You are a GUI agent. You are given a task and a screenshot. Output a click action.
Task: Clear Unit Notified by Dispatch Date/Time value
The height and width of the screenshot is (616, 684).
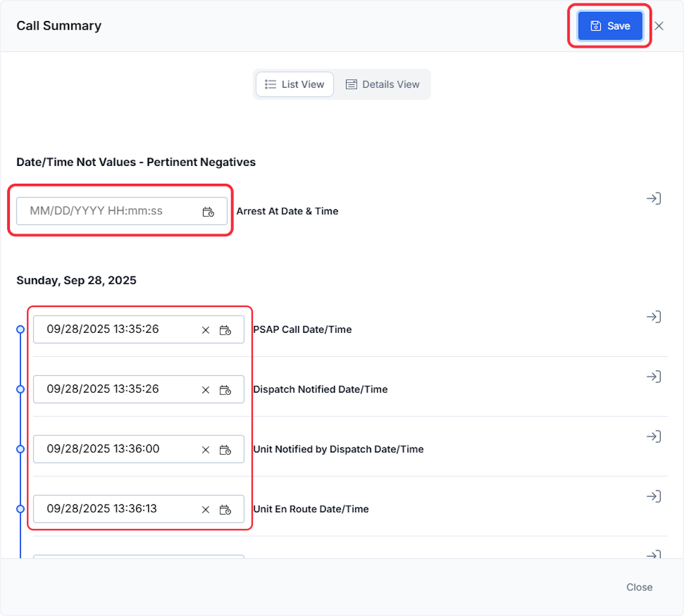pyautogui.click(x=206, y=450)
